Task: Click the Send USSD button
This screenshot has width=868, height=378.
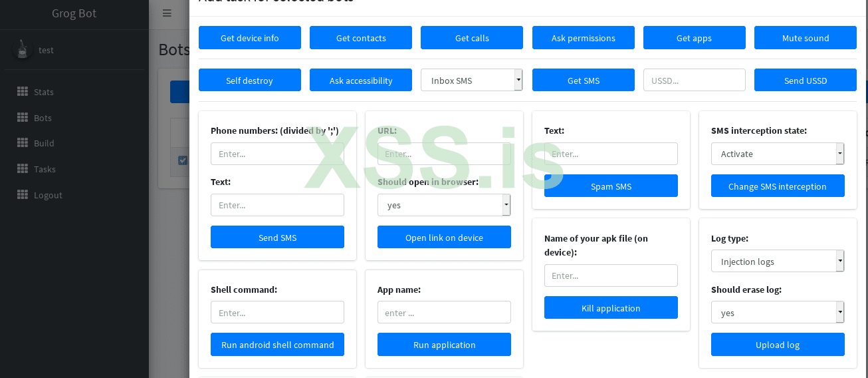Action: [806, 80]
